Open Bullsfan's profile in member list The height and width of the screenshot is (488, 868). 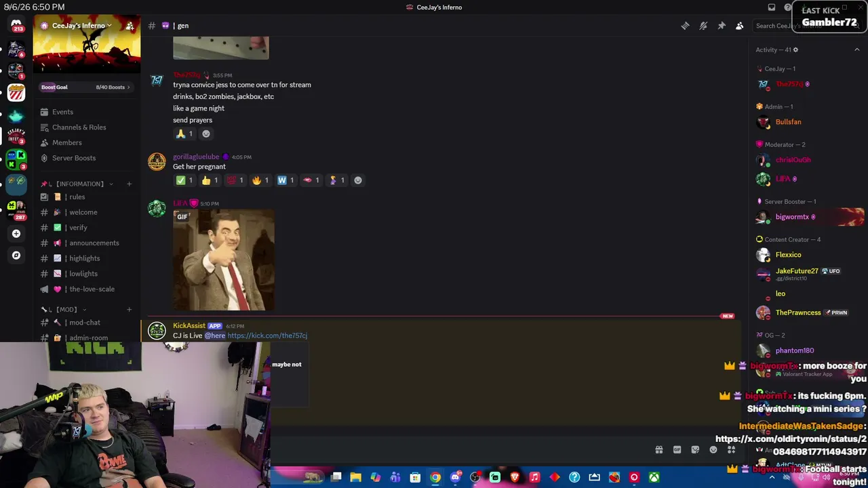[x=808, y=122]
